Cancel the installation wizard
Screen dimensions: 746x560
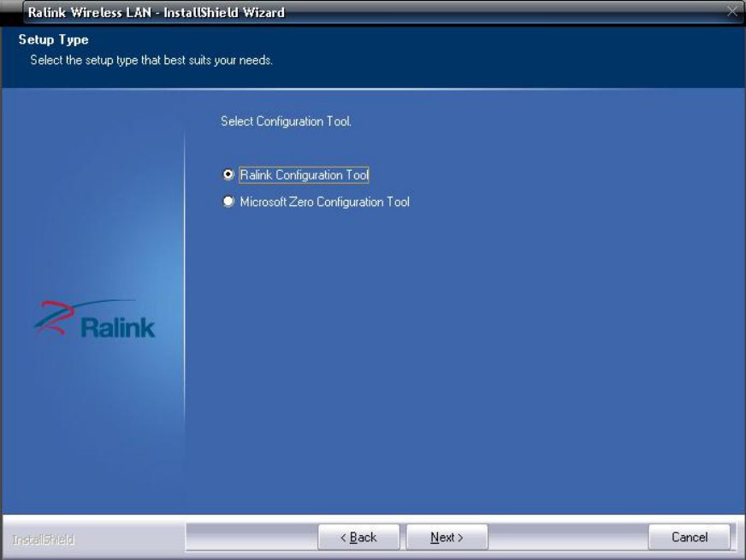[x=689, y=537]
